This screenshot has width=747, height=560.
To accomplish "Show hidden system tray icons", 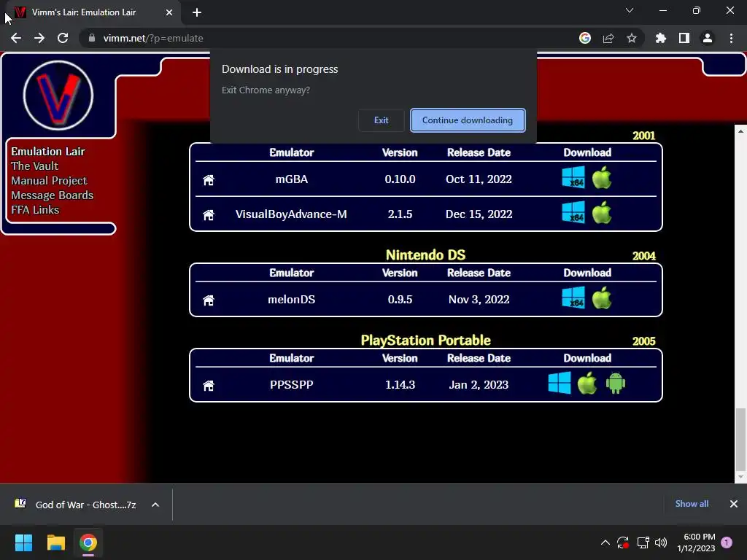I will point(605,542).
